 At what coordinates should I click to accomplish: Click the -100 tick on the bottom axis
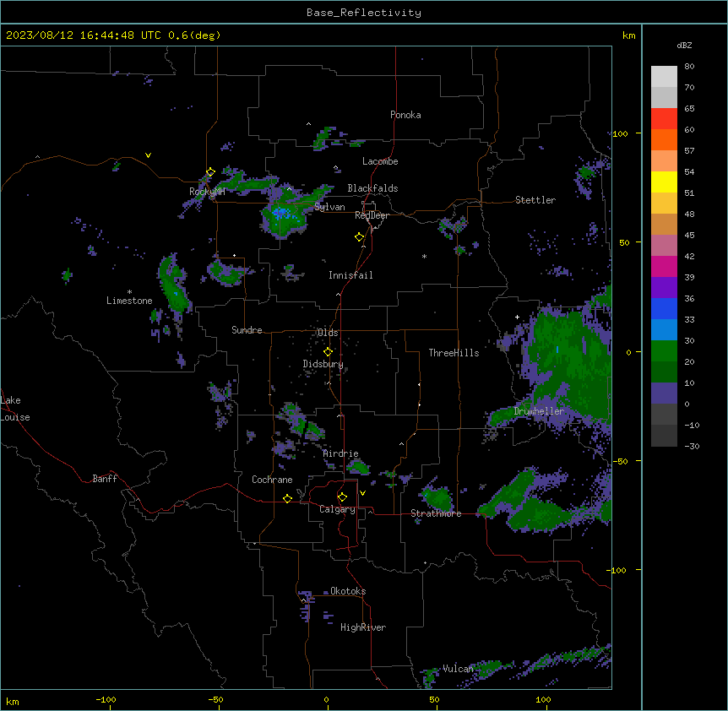click(106, 699)
